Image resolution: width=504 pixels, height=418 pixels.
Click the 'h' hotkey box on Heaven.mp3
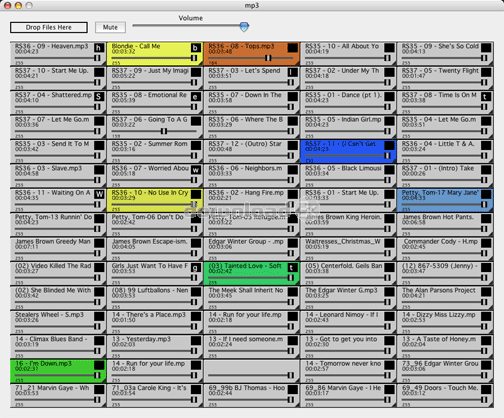pyautogui.click(x=99, y=48)
